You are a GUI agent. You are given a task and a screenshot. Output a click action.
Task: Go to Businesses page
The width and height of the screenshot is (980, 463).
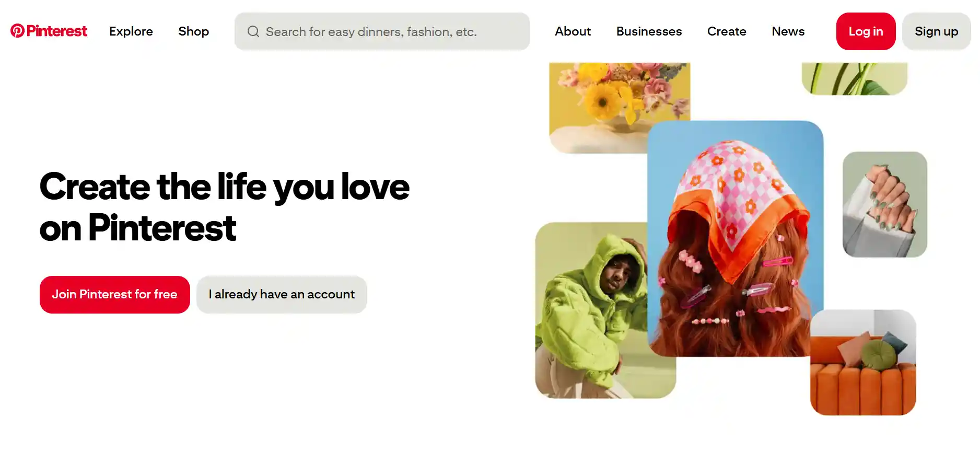tap(649, 31)
